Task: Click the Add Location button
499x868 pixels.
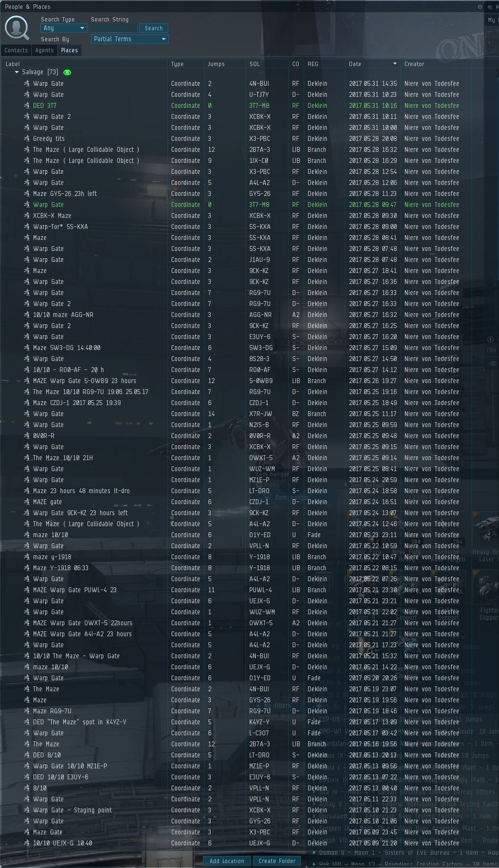Action: (227, 861)
